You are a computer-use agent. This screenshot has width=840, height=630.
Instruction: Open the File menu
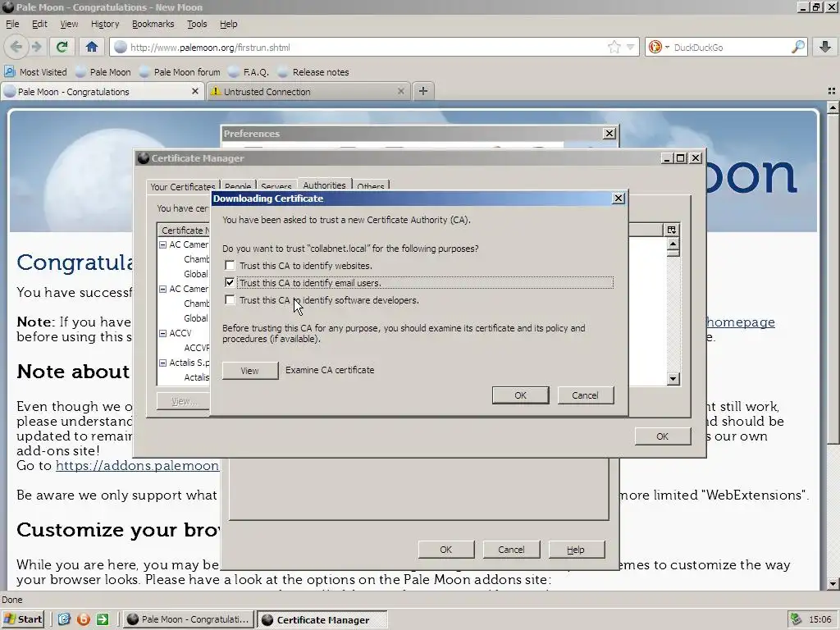tap(11, 24)
